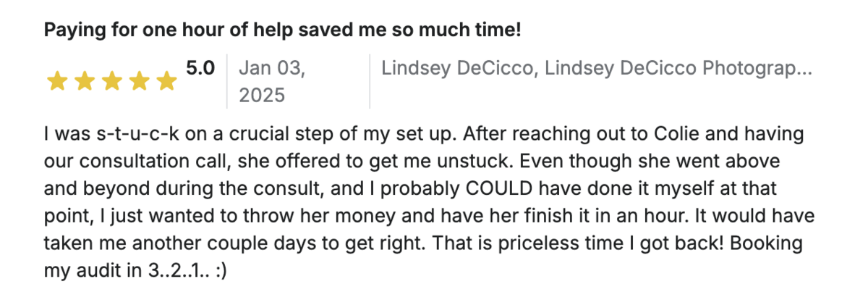Click the truncated ellipsis after Photograp
Screen dimensions: 868x305
tap(804, 68)
